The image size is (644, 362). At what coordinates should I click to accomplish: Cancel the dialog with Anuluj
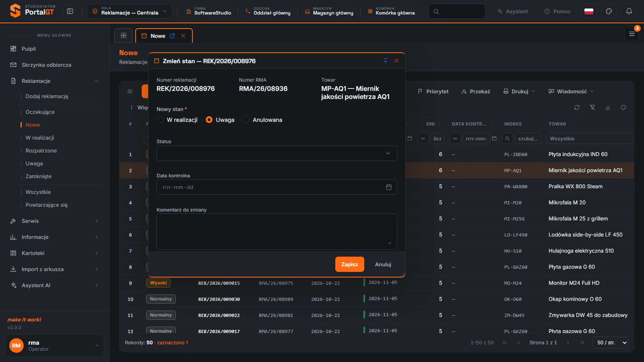[x=383, y=264]
